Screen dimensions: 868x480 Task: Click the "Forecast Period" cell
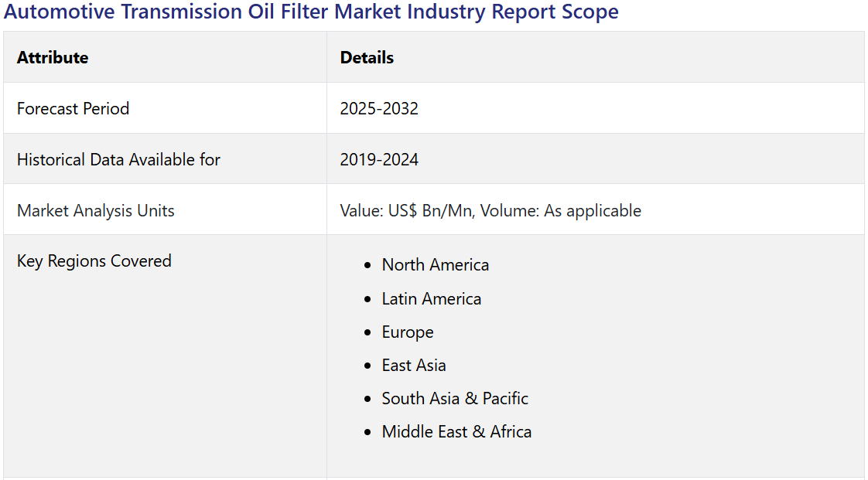(165, 108)
